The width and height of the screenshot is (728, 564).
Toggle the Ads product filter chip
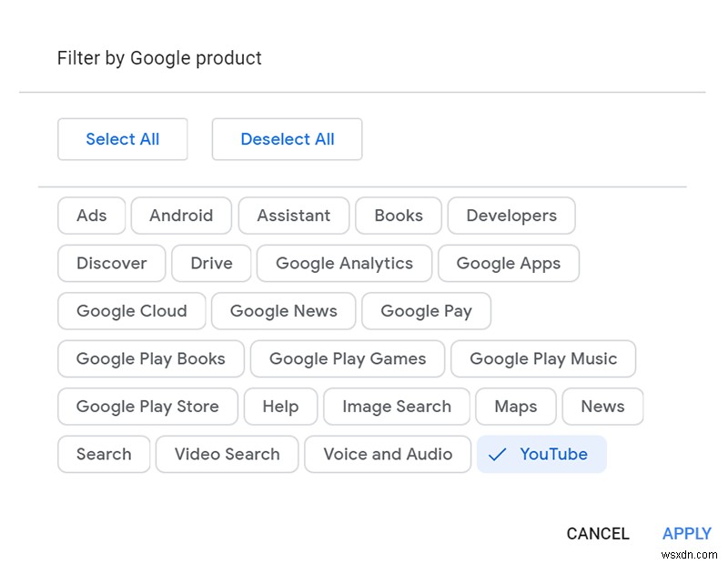(x=91, y=216)
